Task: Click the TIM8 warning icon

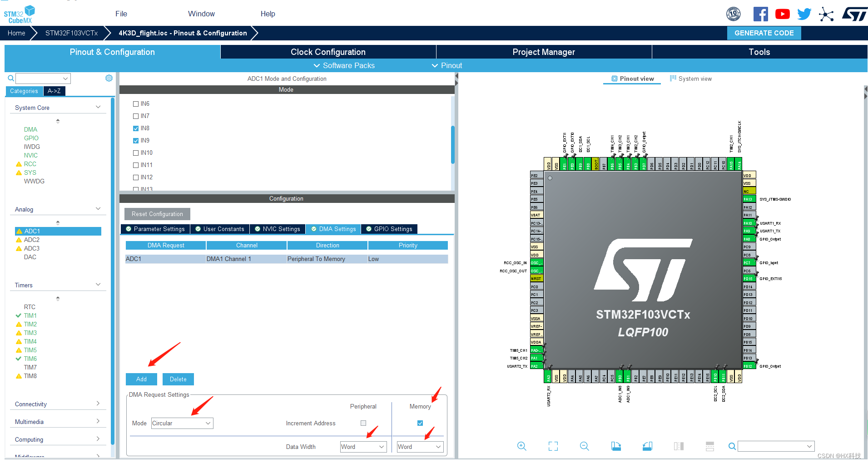Action: click(19, 376)
